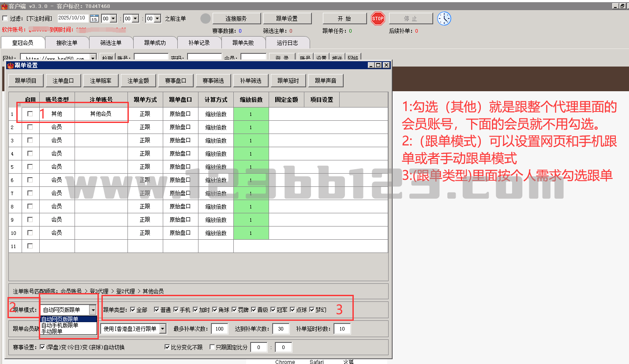Expand the 使用[香港盘]进行跟单 dropdown
This screenshot has width=629, height=364.
click(163, 329)
